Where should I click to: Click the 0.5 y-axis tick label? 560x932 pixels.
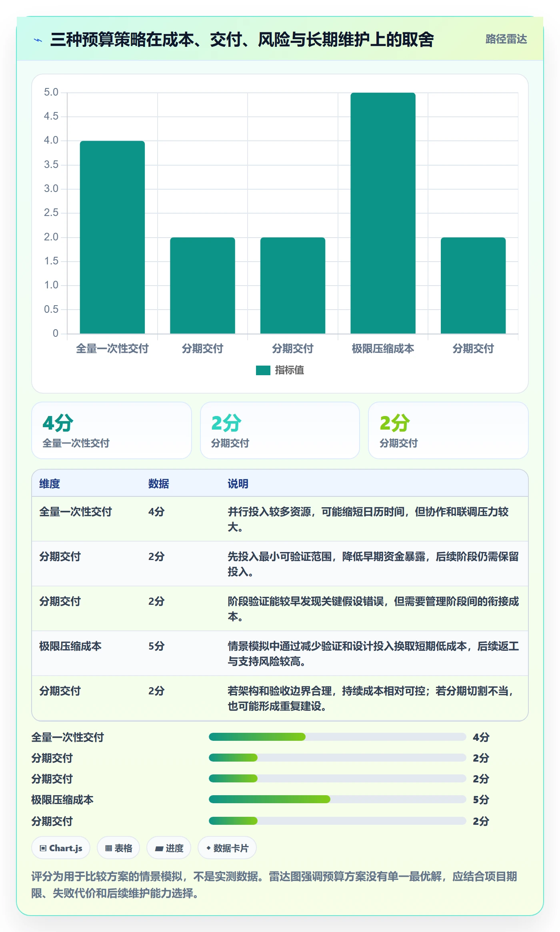(x=51, y=309)
